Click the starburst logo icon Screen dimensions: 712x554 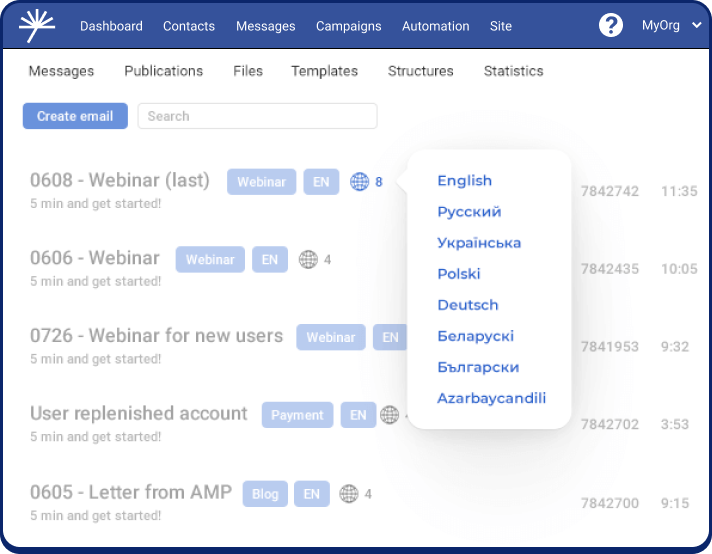click(38, 25)
